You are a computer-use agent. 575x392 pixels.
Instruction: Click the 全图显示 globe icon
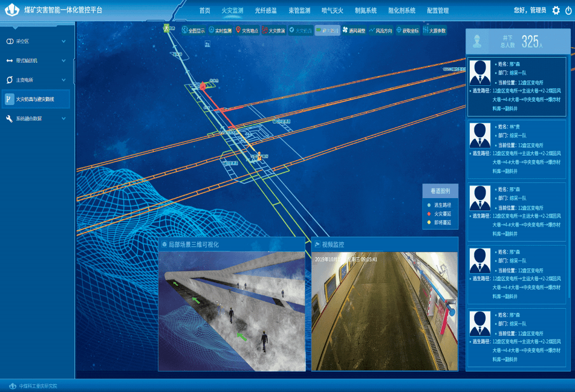tap(184, 30)
